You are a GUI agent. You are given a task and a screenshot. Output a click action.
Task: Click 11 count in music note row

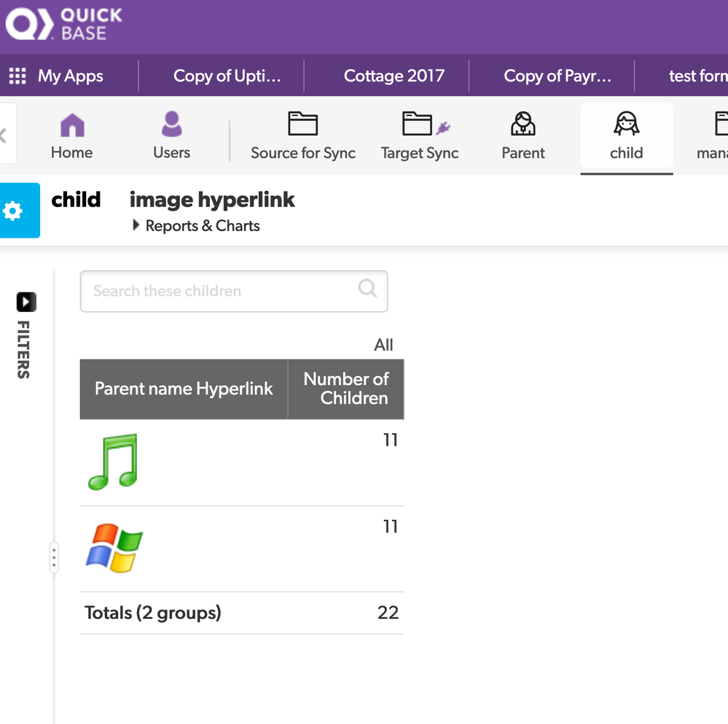(x=391, y=440)
